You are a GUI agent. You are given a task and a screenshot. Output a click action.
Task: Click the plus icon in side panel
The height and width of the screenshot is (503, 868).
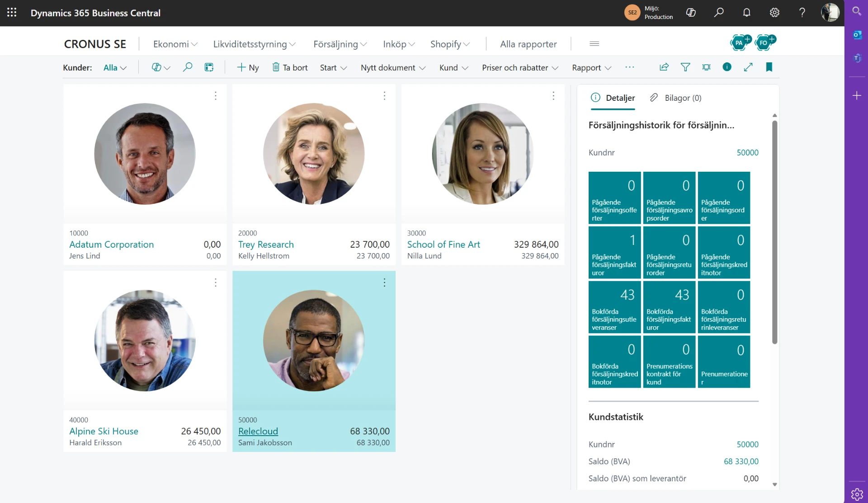pyautogui.click(x=857, y=96)
